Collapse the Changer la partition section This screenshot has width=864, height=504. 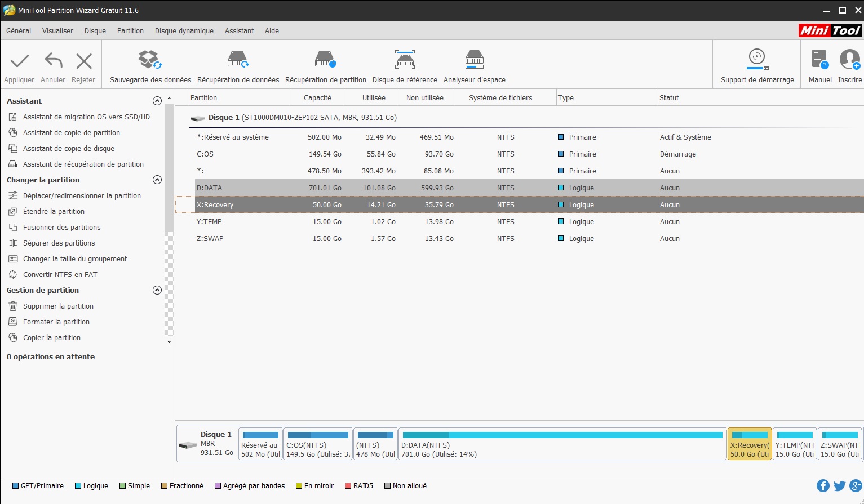pyautogui.click(x=157, y=180)
